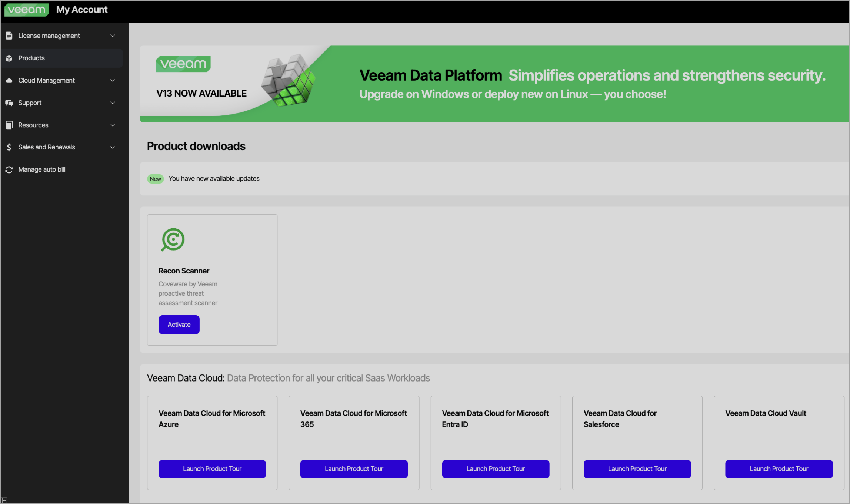Image resolution: width=850 pixels, height=504 pixels.
Task: Click the Support chat bubbles icon
Action: [x=9, y=103]
